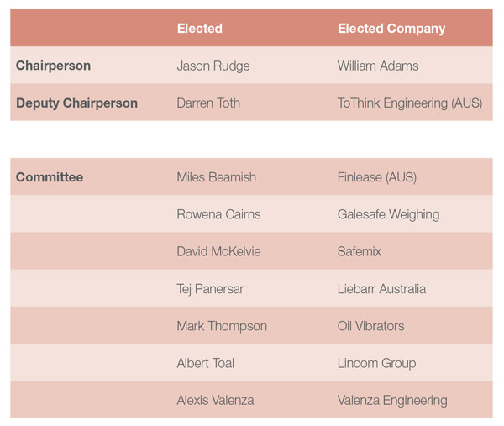Click ToThink Engineering (AUS) text

pyautogui.click(x=410, y=103)
